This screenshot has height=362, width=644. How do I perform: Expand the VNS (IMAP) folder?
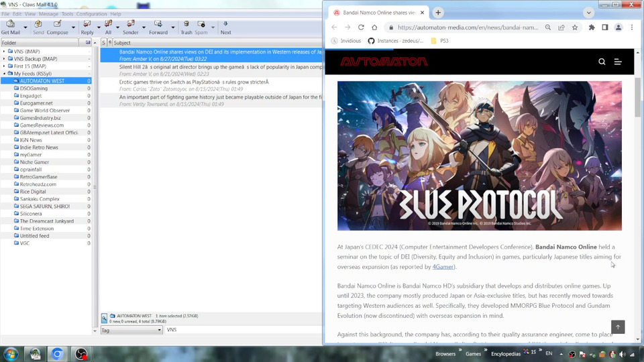(x=4, y=52)
